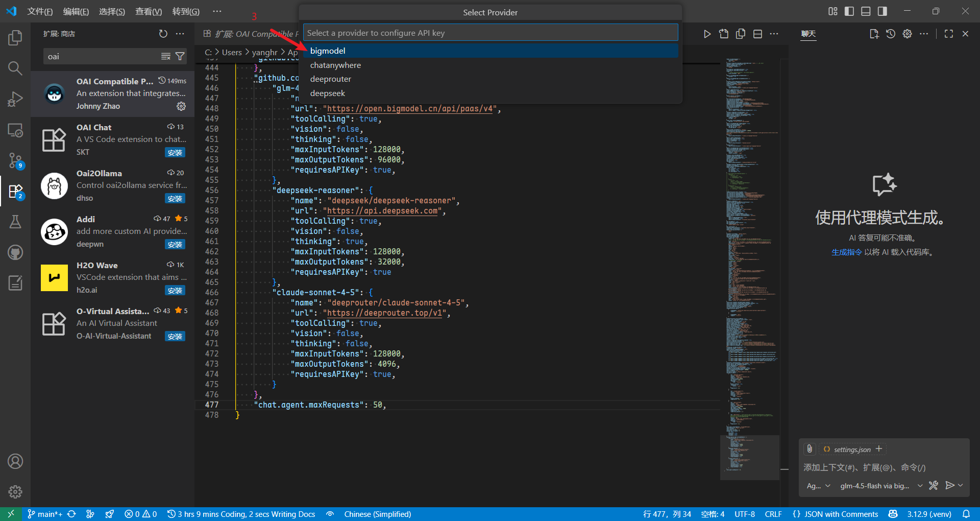Synchronize git changes in status bar
The height and width of the screenshot is (521, 980).
pos(71,514)
